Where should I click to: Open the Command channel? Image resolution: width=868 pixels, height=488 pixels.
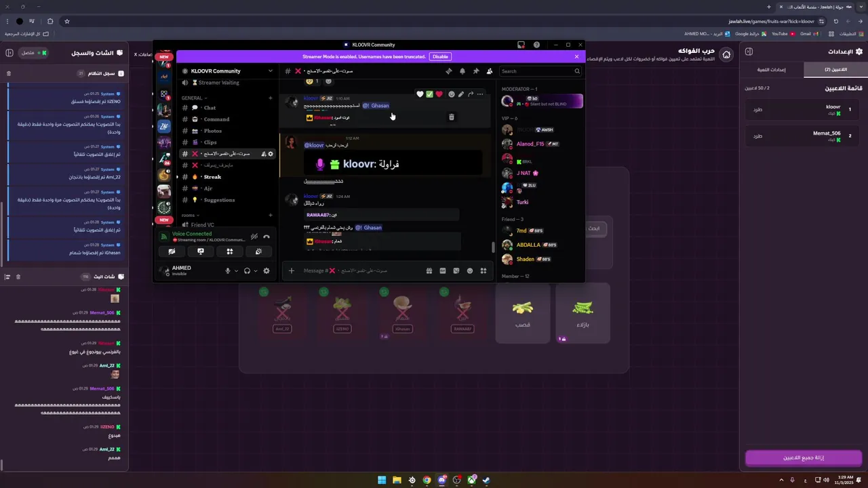[x=226, y=119]
